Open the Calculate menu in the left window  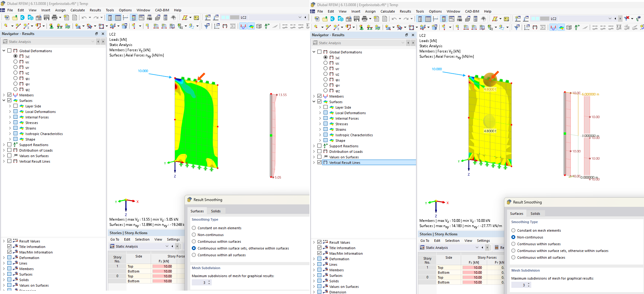pos(78,10)
